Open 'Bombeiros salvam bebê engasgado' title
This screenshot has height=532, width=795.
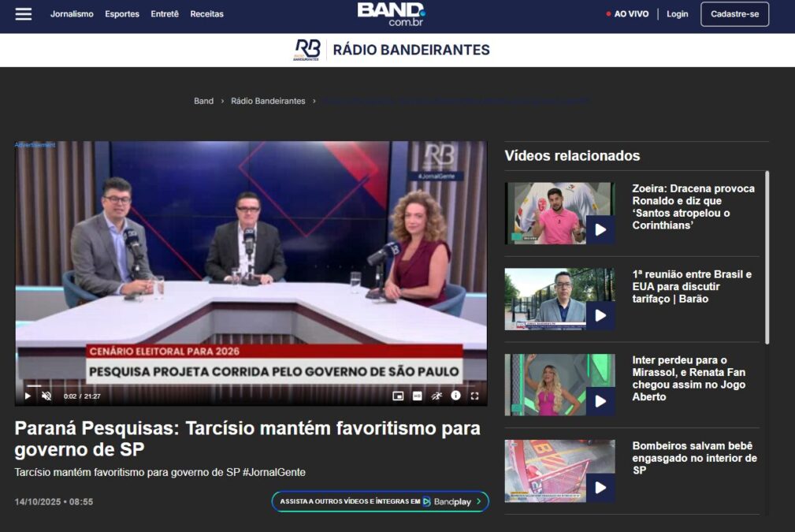[695, 458]
